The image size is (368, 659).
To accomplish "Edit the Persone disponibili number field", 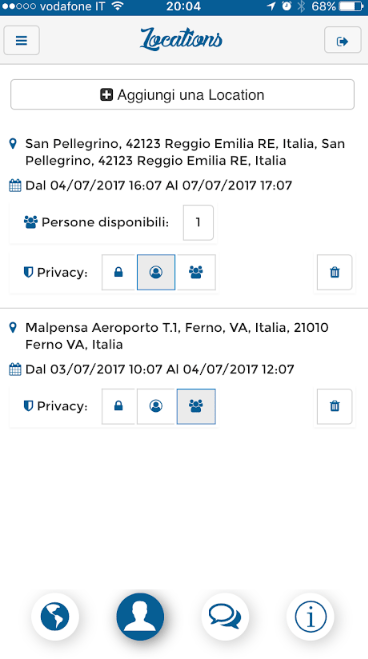I will pyautogui.click(x=198, y=222).
